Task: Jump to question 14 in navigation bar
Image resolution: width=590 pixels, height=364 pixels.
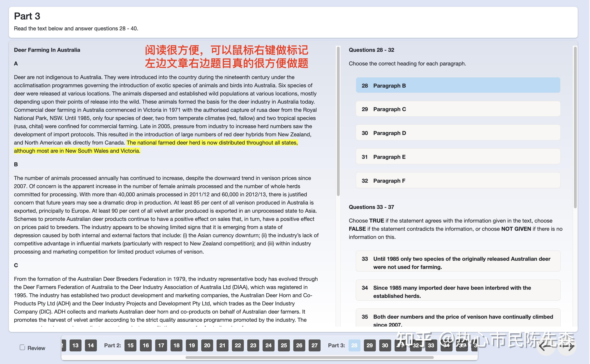Action: click(x=91, y=345)
